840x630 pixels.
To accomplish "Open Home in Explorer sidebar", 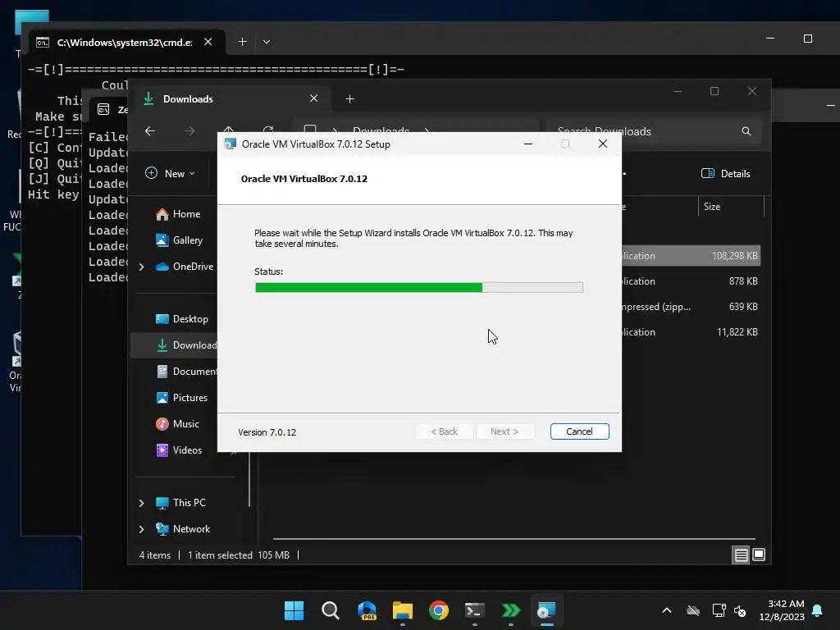I will [178, 214].
